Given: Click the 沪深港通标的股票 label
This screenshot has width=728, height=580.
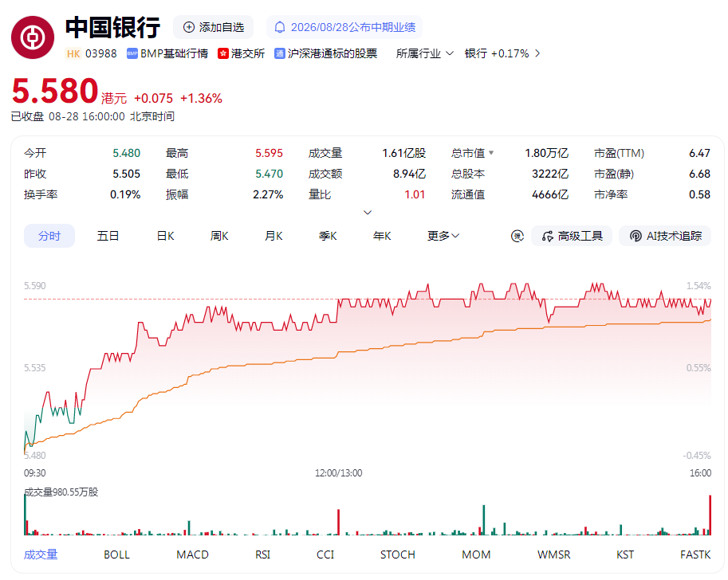Looking at the screenshot, I should click(x=333, y=54).
